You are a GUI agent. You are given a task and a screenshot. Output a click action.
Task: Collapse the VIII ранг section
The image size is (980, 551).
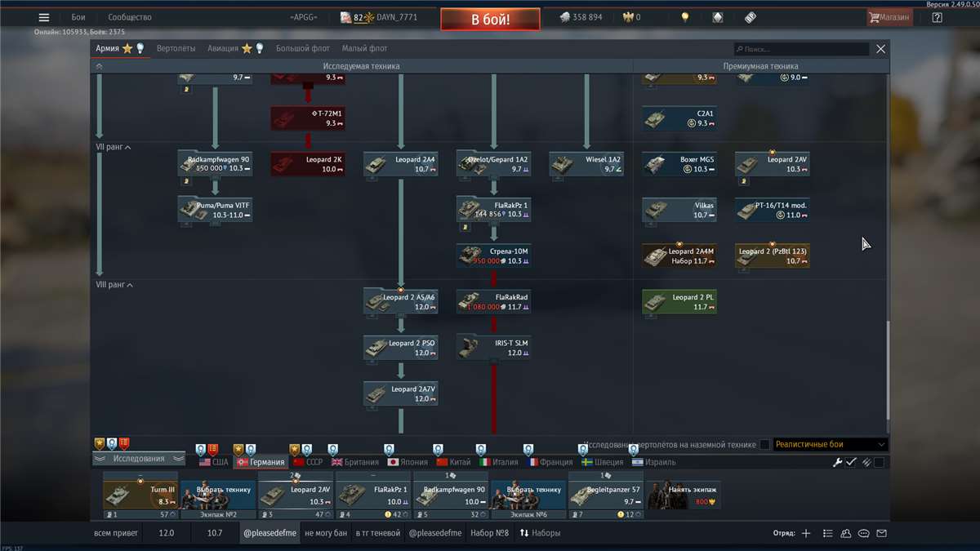pyautogui.click(x=115, y=285)
